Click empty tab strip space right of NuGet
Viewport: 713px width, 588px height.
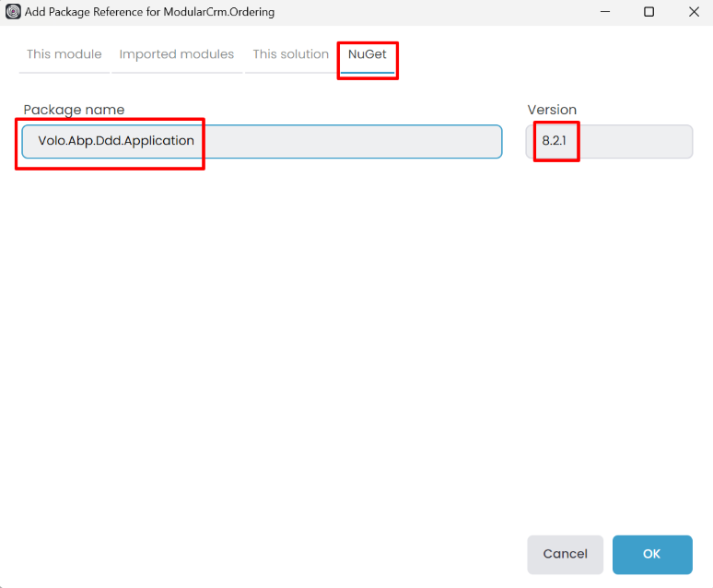tap(553, 54)
